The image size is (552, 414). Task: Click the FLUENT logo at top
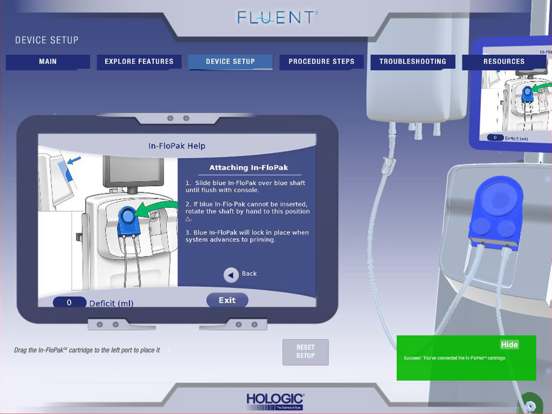coord(277,18)
